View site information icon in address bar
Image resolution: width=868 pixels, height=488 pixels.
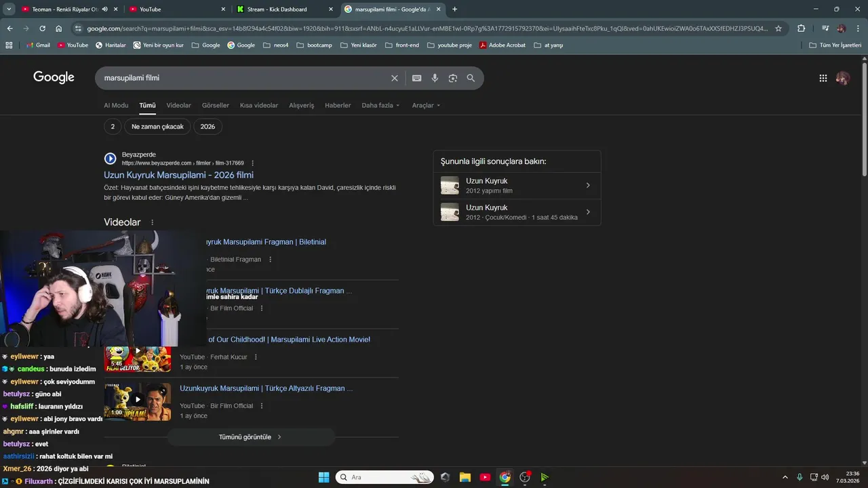pos(78,28)
